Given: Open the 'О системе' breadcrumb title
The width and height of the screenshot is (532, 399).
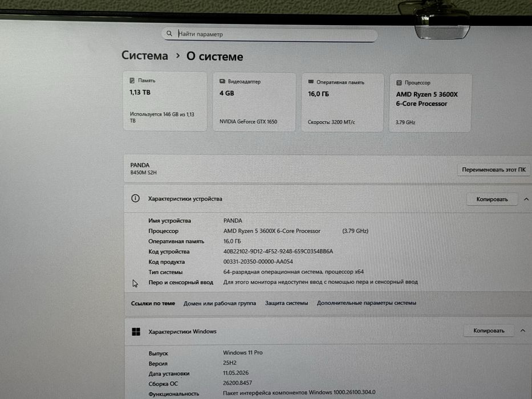Looking at the screenshot, I should 214,56.
